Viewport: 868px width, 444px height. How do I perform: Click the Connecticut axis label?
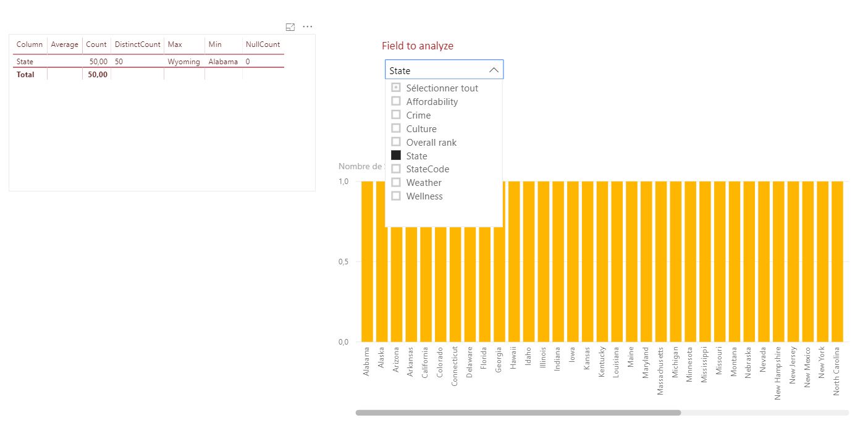click(455, 366)
